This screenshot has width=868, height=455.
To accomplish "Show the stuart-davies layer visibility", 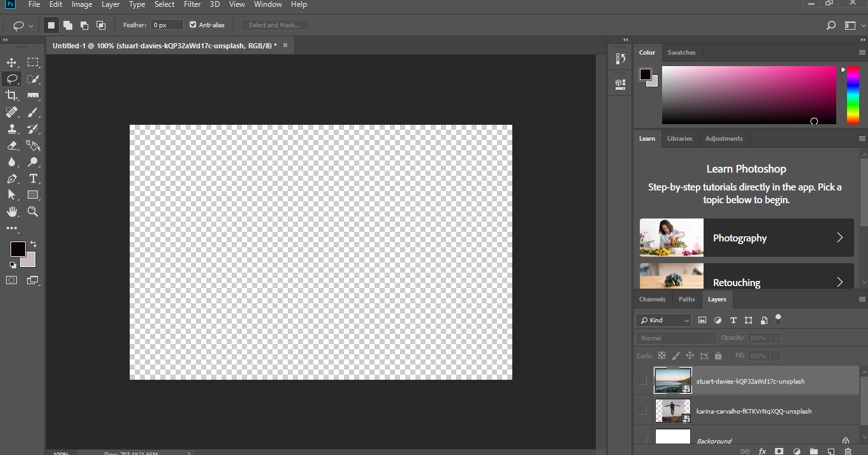I will click(642, 381).
